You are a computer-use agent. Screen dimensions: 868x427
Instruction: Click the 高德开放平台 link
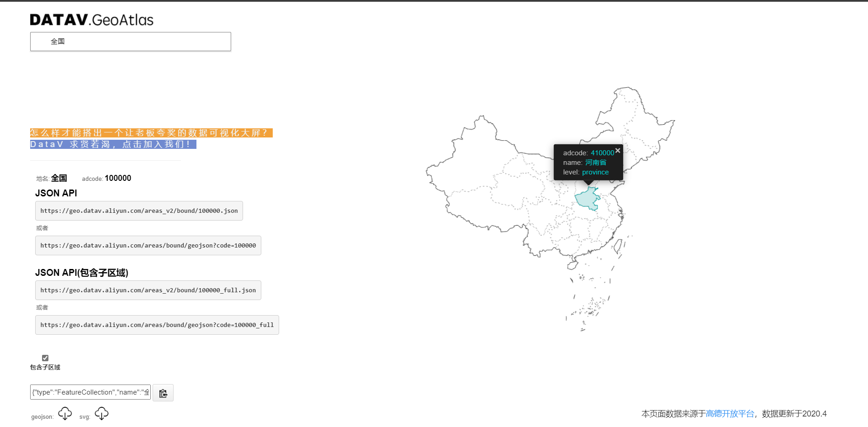coord(730,414)
